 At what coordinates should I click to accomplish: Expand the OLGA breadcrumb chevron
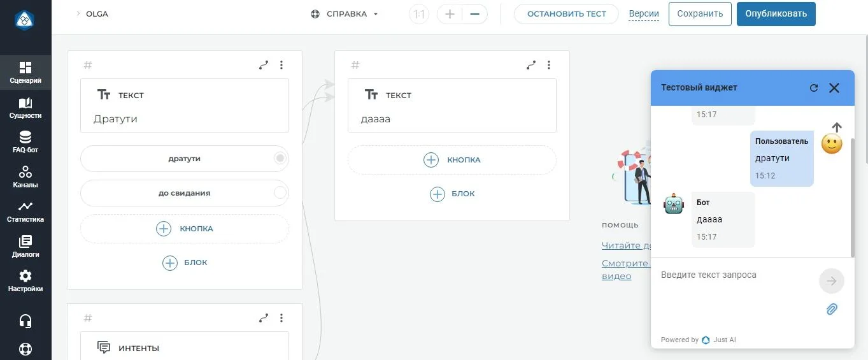click(78, 14)
